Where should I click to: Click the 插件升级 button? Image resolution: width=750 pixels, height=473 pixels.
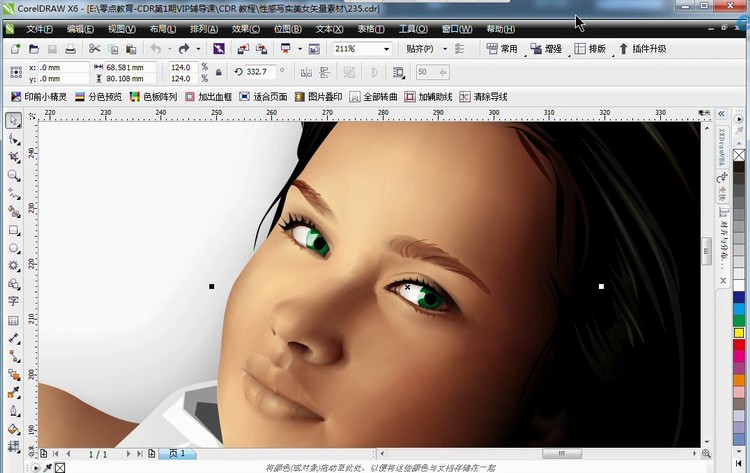[642, 49]
